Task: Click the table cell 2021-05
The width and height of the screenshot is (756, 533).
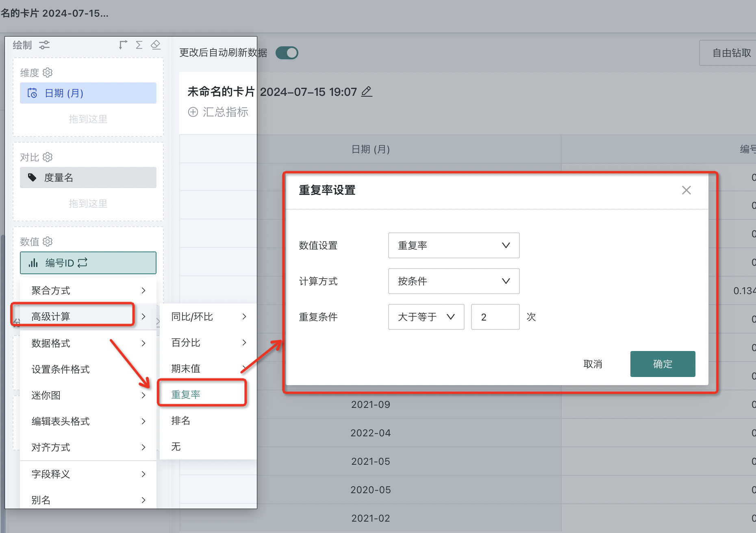Action: tap(370, 461)
